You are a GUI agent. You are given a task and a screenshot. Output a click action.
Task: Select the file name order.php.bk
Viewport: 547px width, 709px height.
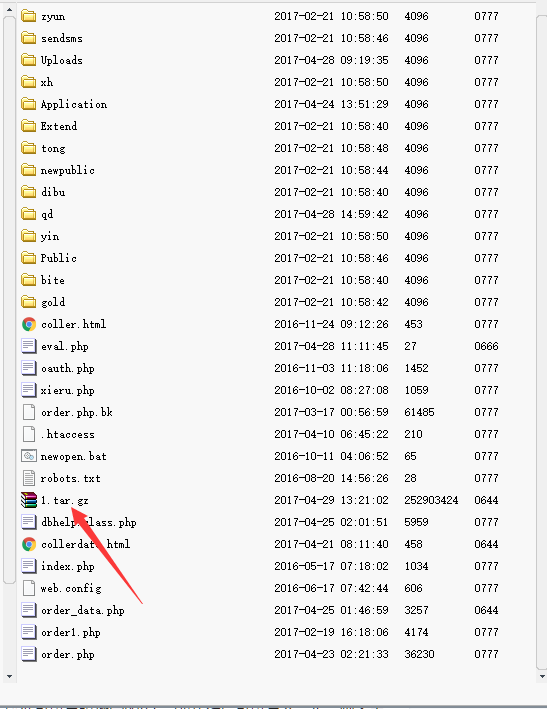pos(77,412)
